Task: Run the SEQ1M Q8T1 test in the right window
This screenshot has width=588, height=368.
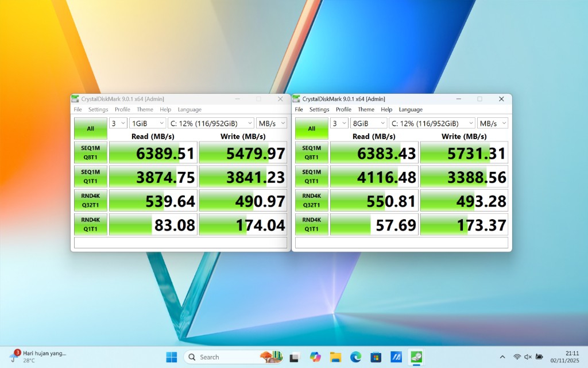Action: [312, 153]
